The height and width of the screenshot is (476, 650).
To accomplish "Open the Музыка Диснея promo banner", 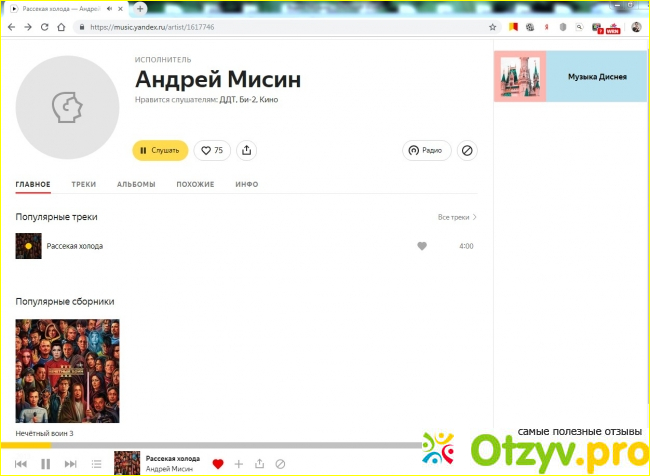I will (x=570, y=76).
